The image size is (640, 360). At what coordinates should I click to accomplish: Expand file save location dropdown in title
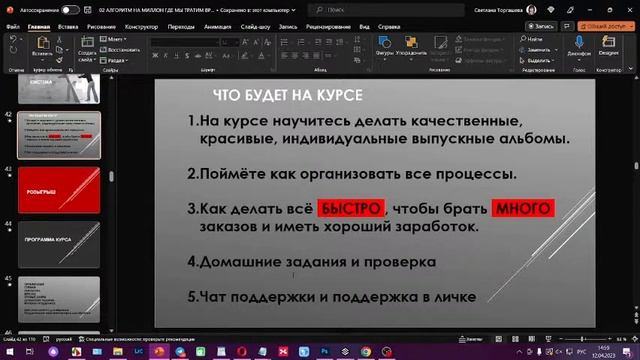[x=293, y=10]
